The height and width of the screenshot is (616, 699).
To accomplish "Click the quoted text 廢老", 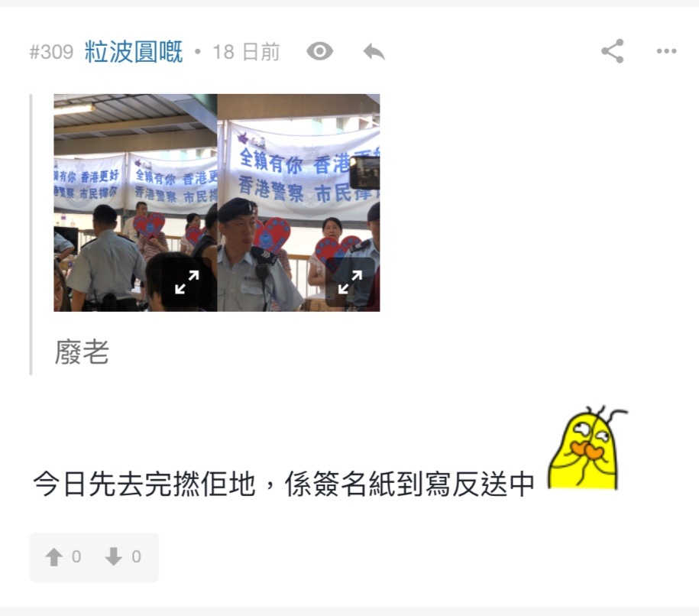I will (82, 352).
